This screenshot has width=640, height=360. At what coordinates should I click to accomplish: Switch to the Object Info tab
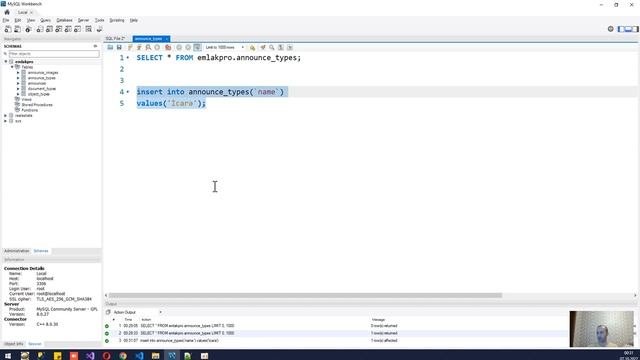14,344
